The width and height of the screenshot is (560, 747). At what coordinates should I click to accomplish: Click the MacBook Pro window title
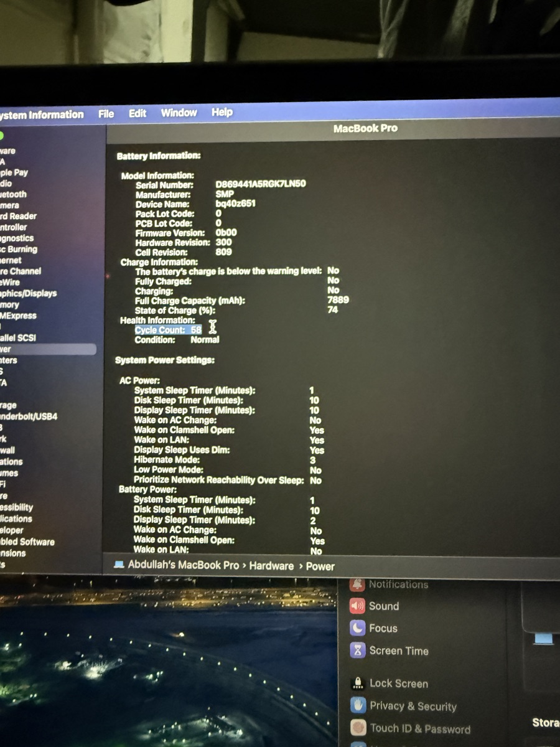pos(365,128)
